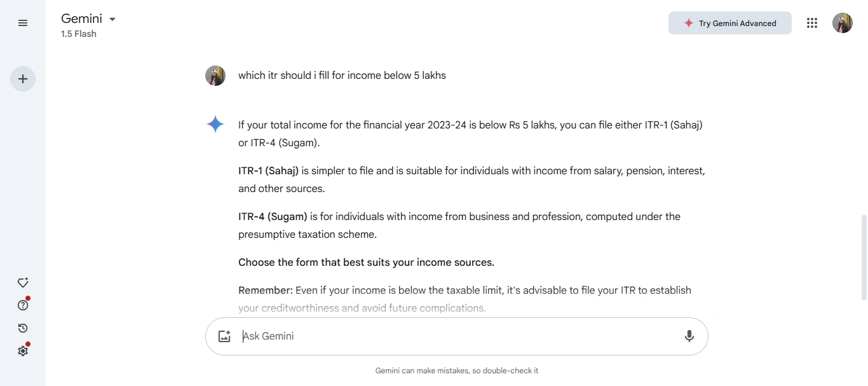This screenshot has width=868, height=386.
Task: Click the ITR-4 (Sugam) bold text
Action: [273, 216]
